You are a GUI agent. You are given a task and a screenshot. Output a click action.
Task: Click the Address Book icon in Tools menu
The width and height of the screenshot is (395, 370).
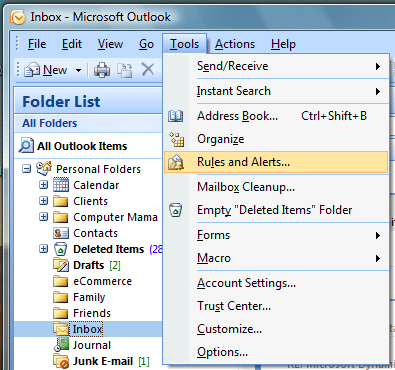tap(176, 116)
